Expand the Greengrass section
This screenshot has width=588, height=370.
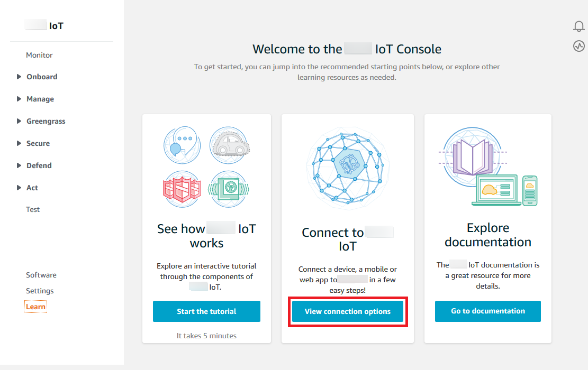[48, 121]
